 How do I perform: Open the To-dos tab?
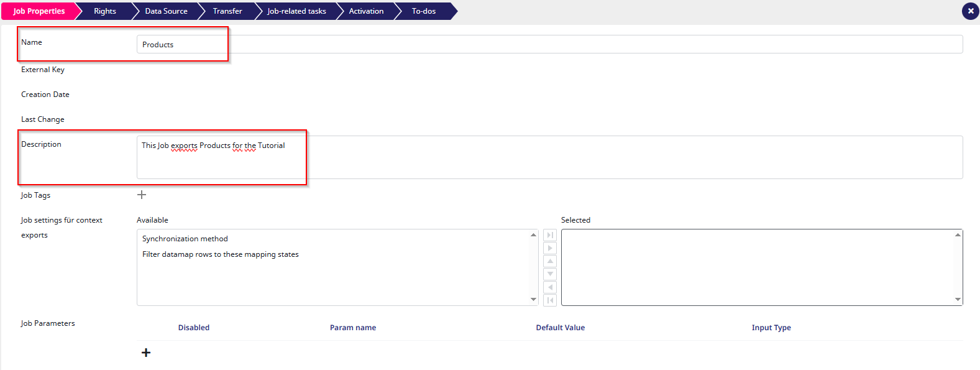coord(424,11)
